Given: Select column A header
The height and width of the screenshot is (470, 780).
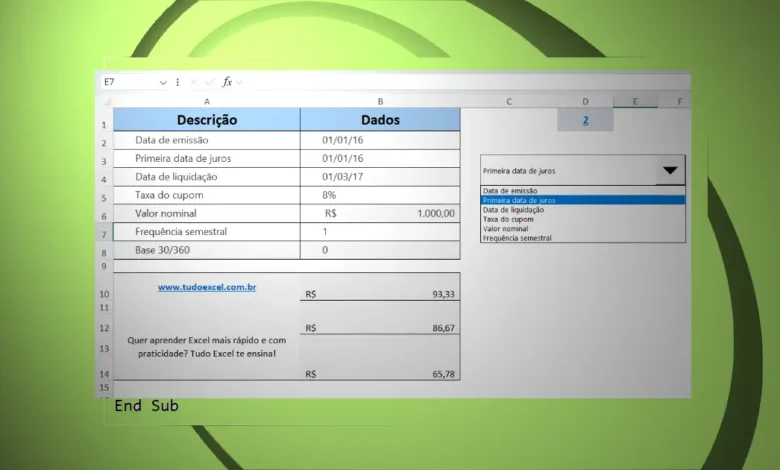Looking at the screenshot, I should click(207, 101).
